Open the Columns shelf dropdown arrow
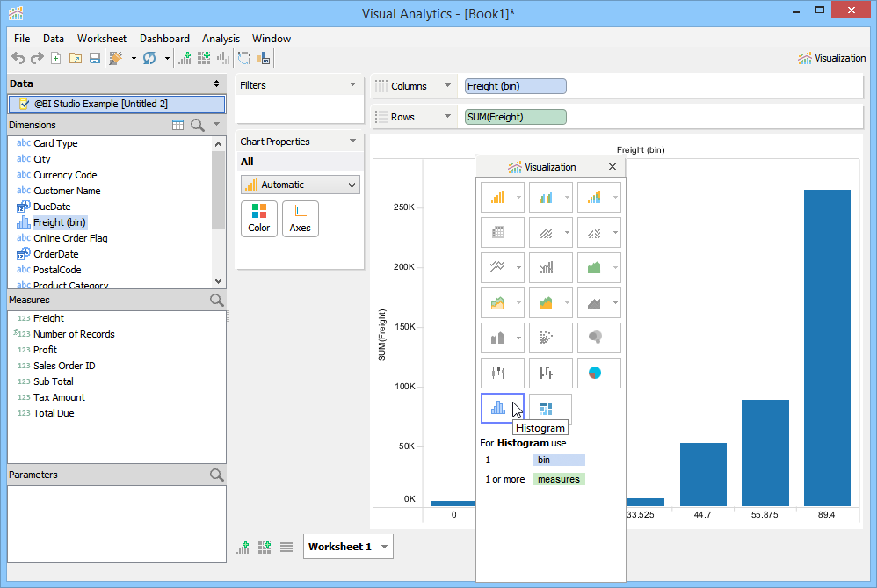The width and height of the screenshot is (877, 588). coord(447,85)
